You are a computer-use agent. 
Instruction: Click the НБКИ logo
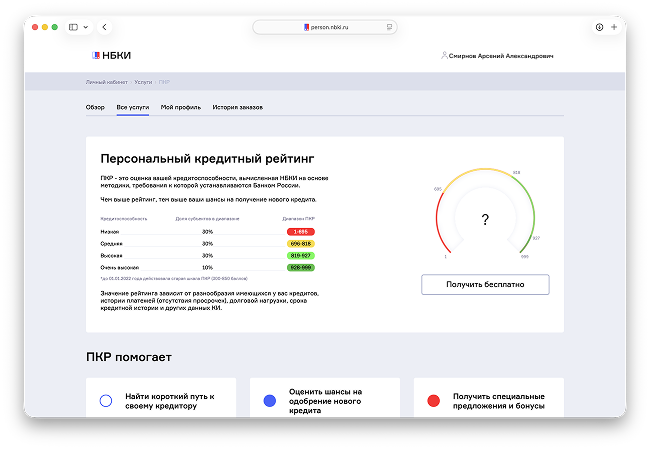tap(111, 56)
